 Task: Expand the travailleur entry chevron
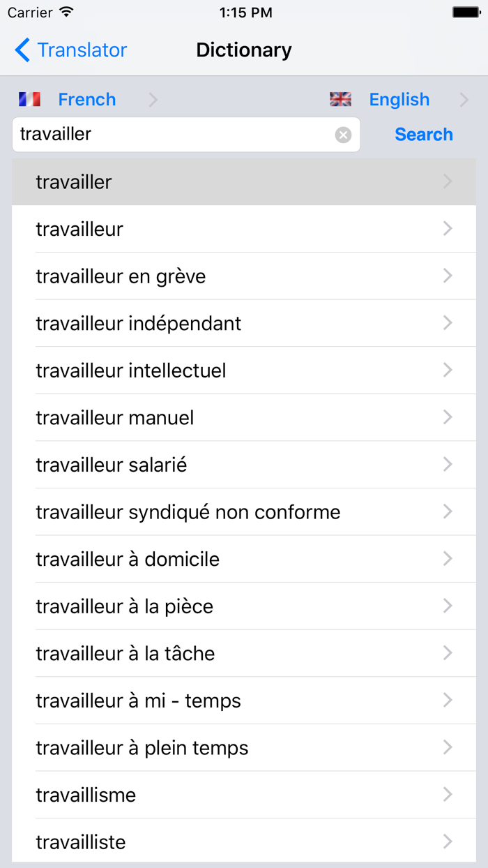click(447, 228)
